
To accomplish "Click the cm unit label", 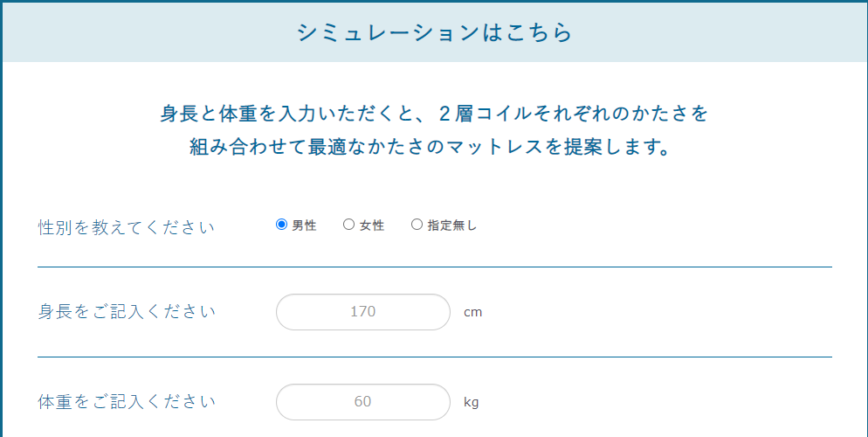I will pos(472,312).
